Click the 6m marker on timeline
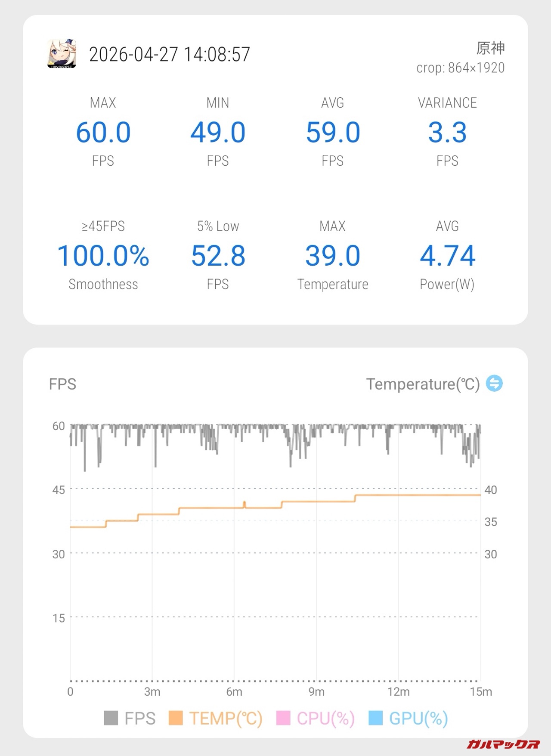 tap(234, 692)
